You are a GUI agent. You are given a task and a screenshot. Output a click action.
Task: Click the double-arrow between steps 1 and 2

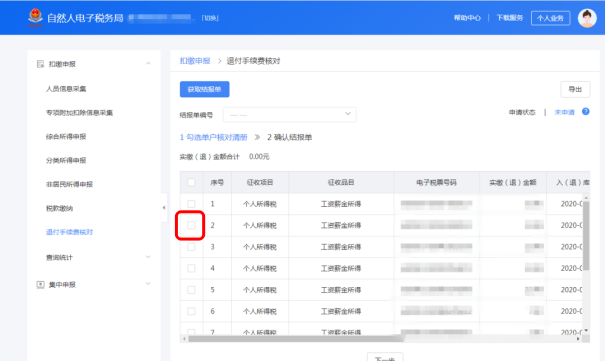point(257,137)
